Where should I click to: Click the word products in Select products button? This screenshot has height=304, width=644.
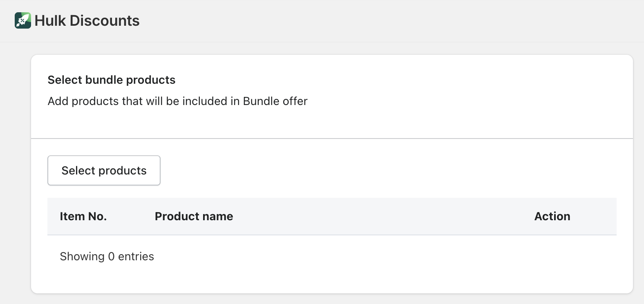123,170
